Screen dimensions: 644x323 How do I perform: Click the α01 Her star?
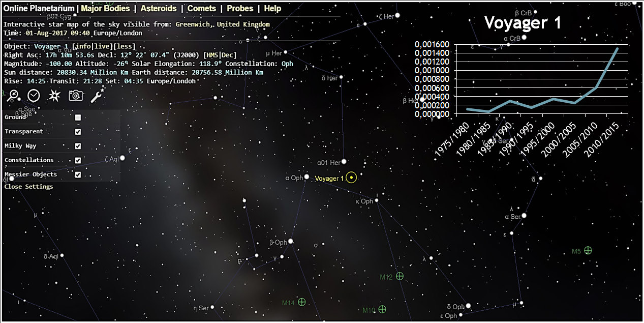point(344,162)
